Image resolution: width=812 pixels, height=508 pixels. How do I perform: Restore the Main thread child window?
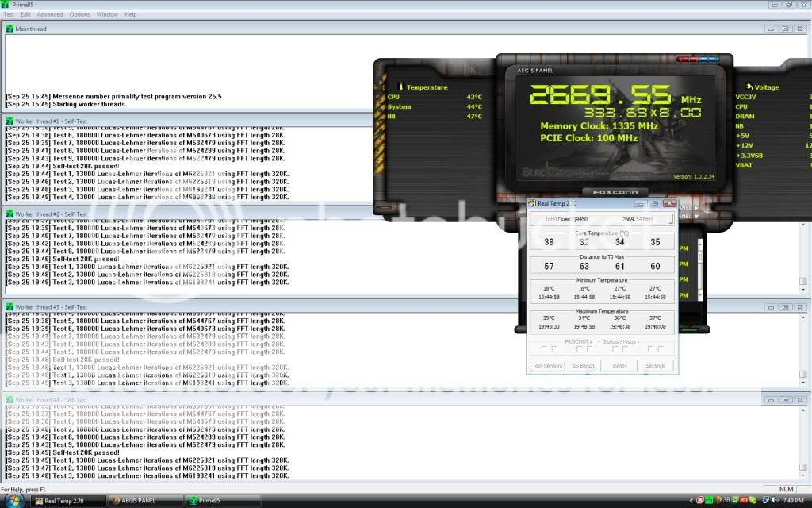(785, 29)
